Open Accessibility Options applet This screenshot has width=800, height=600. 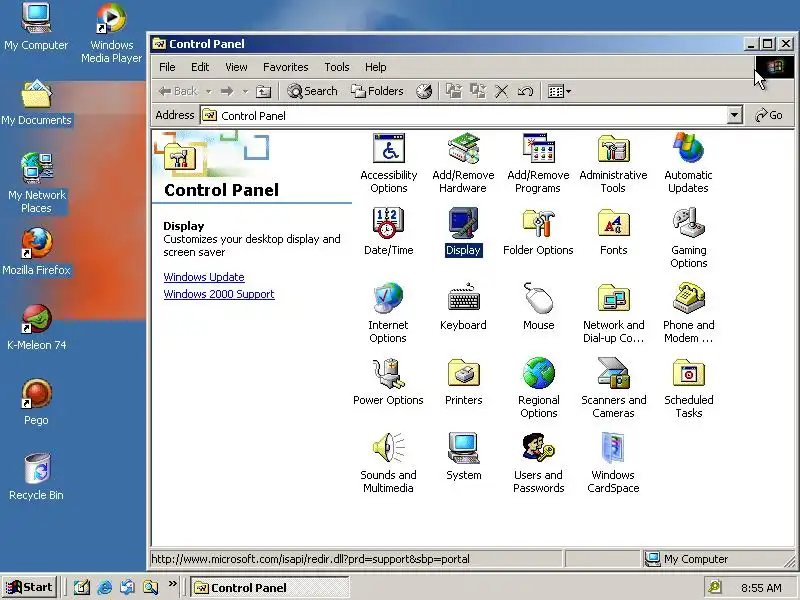[x=389, y=163]
